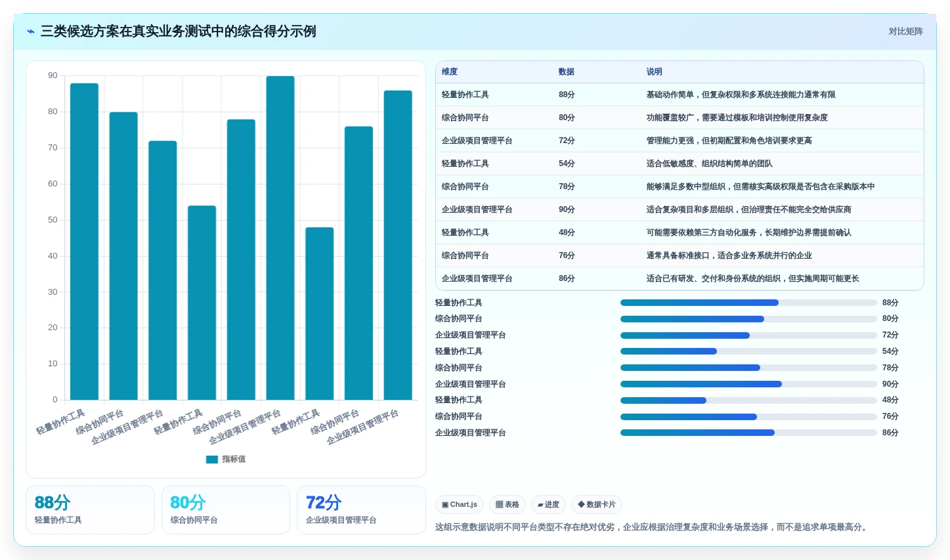Click description starting '适合已有研发、交付和身份系统的组织'
The image size is (950, 560).
[753, 279]
